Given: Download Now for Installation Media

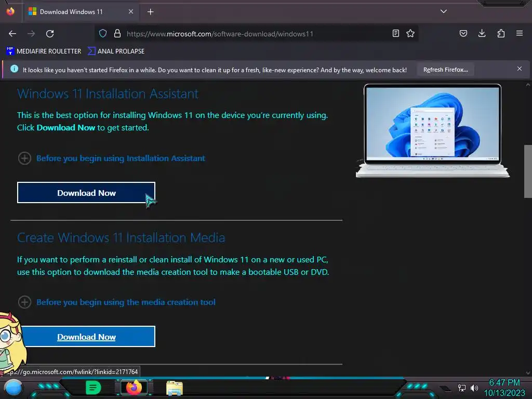Looking at the screenshot, I should pyautogui.click(x=86, y=337).
